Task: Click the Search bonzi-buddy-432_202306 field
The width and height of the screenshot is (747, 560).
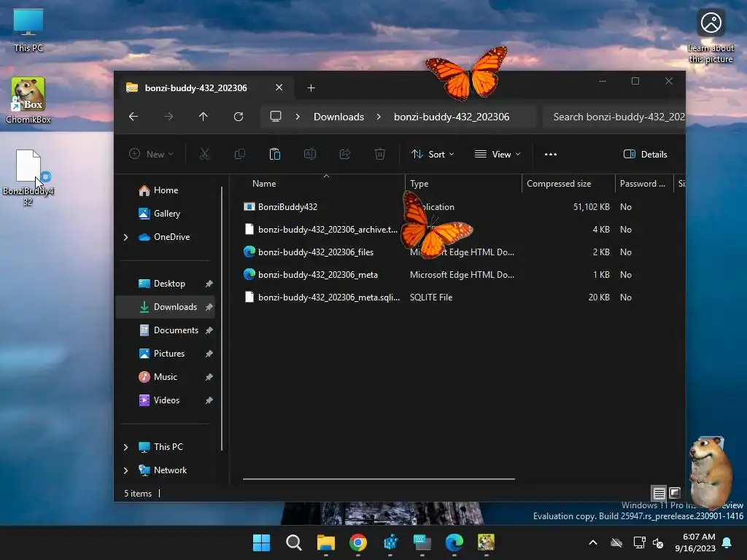Action: [x=614, y=117]
